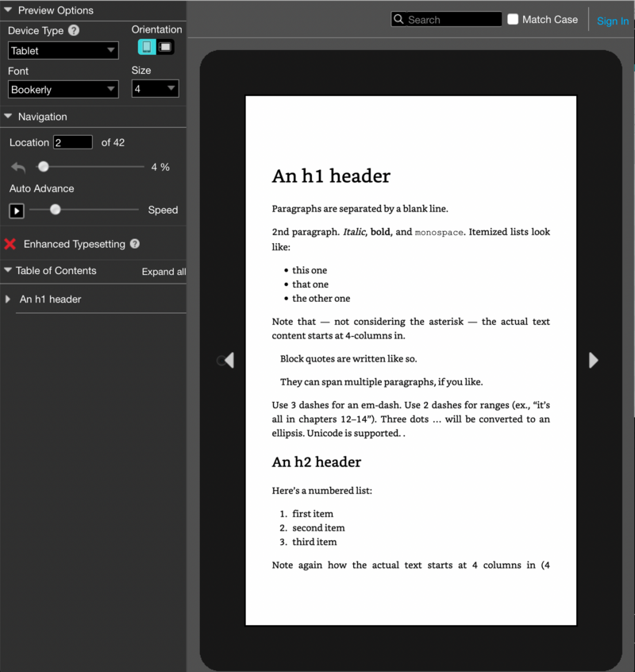Click Expand all in Table of Contents
The width and height of the screenshot is (635, 672).
(x=164, y=272)
